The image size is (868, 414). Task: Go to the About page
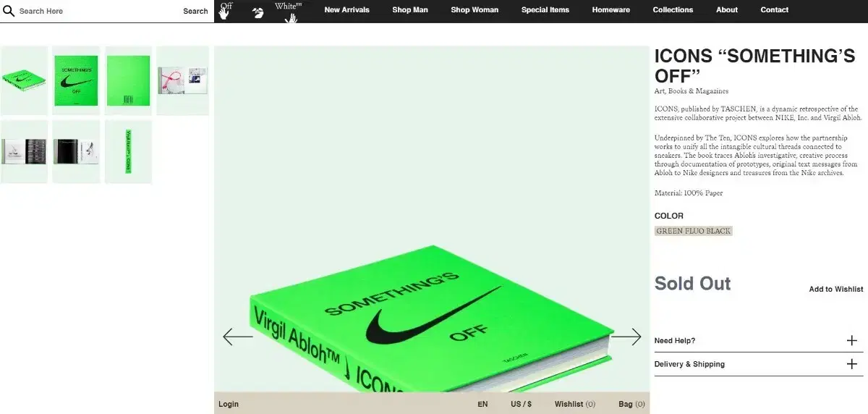[727, 10]
